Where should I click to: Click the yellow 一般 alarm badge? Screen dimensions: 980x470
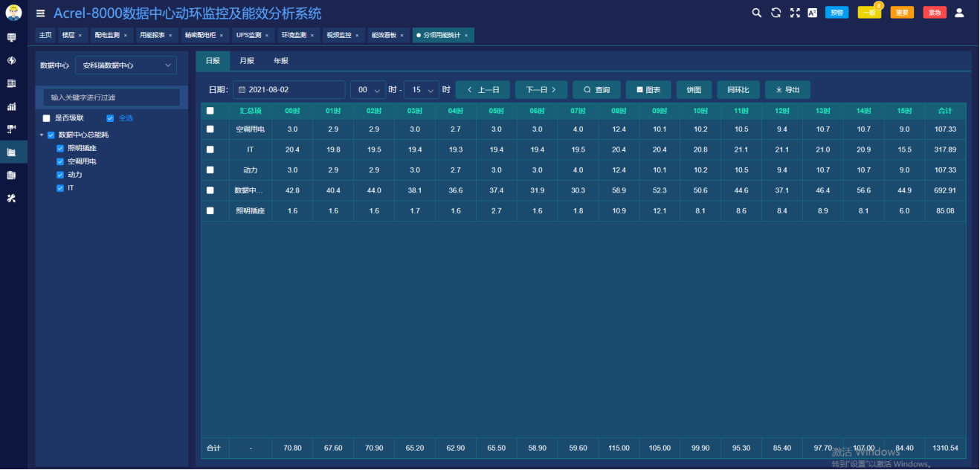pos(869,13)
